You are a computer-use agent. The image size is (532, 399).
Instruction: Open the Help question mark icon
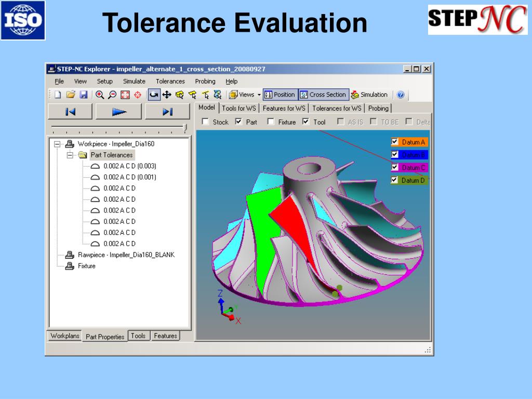point(401,95)
